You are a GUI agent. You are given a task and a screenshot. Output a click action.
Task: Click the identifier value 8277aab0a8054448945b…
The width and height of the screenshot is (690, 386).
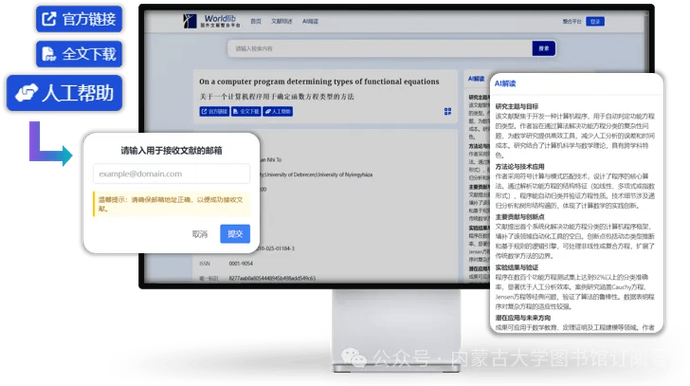click(272, 278)
